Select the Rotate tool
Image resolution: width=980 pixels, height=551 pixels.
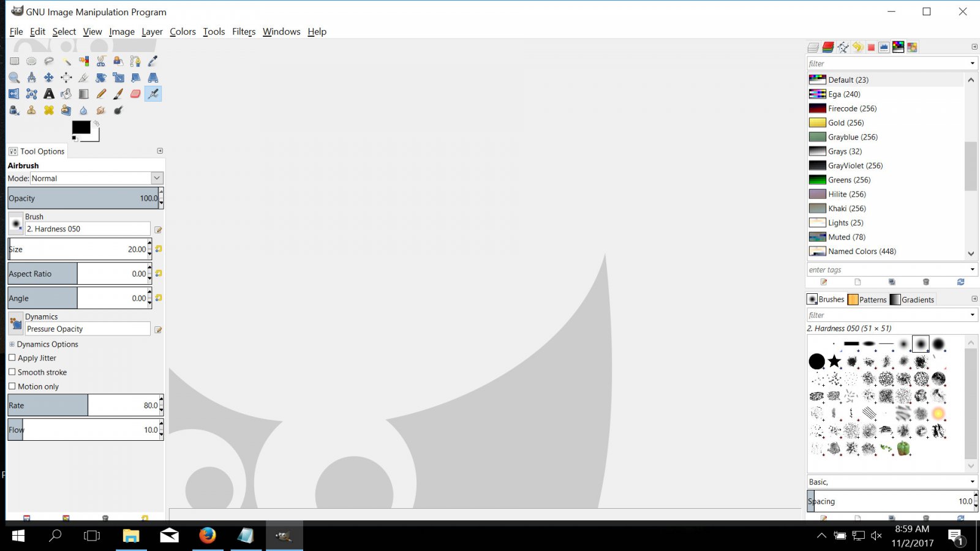101,78
